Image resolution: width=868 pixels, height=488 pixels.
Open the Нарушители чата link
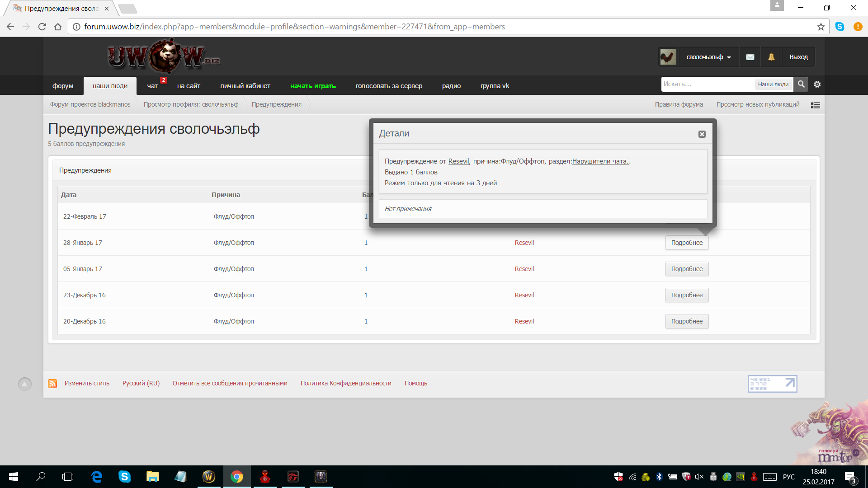(x=600, y=161)
